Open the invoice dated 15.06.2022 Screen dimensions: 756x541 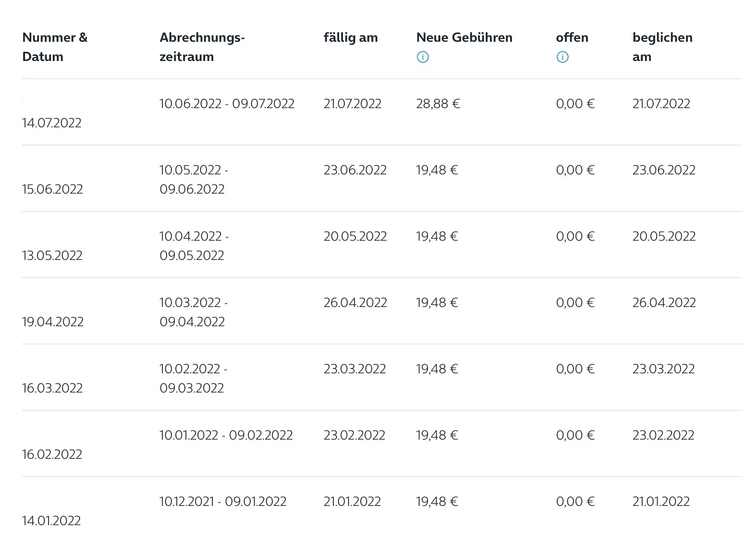[x=52, y=189]
